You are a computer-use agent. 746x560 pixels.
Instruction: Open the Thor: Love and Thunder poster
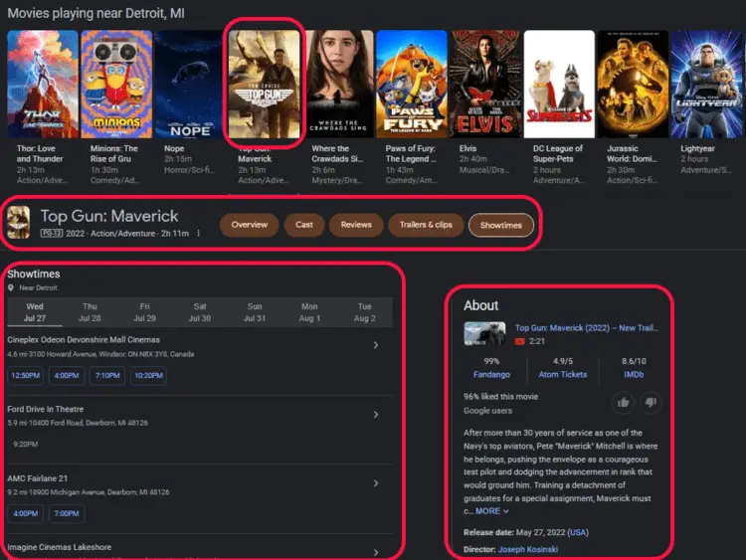point(43,85)
